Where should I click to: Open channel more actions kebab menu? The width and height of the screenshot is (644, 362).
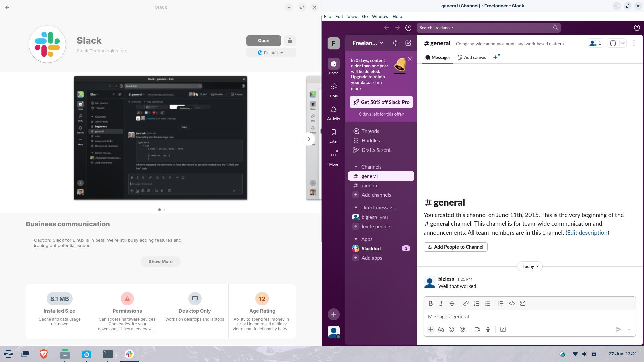(x=634, y=43)
